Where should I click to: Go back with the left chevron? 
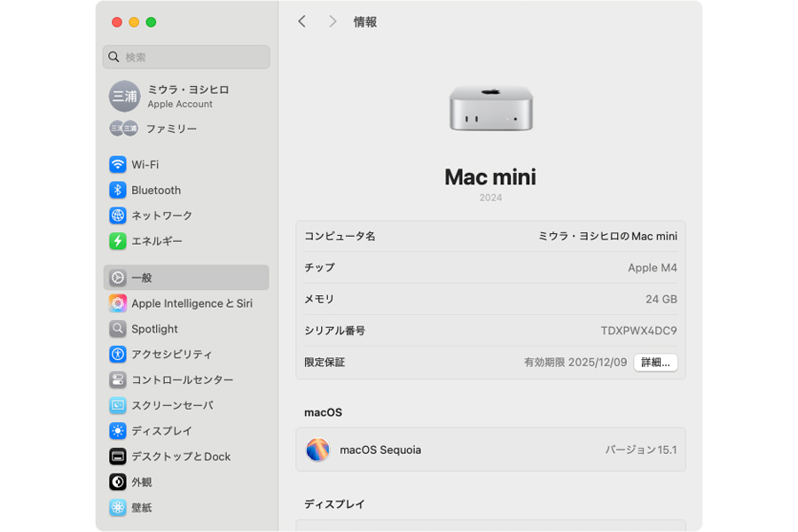coord(301,21)
